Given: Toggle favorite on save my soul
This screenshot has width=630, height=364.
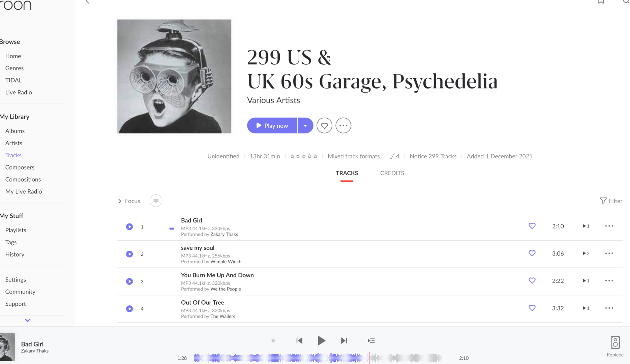Looking at the screenshot, I should click(532, 253).
